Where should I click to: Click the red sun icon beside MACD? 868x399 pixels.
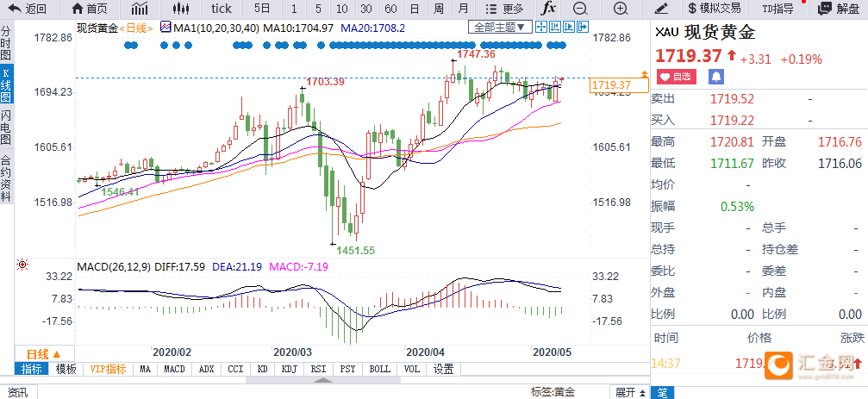coord(22,265)
